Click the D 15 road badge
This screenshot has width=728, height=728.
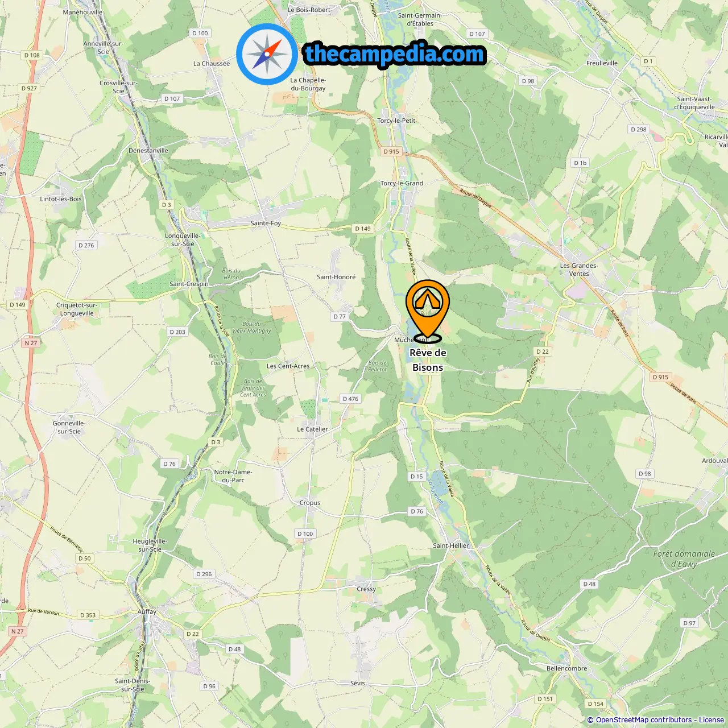[x=417, y=477]
